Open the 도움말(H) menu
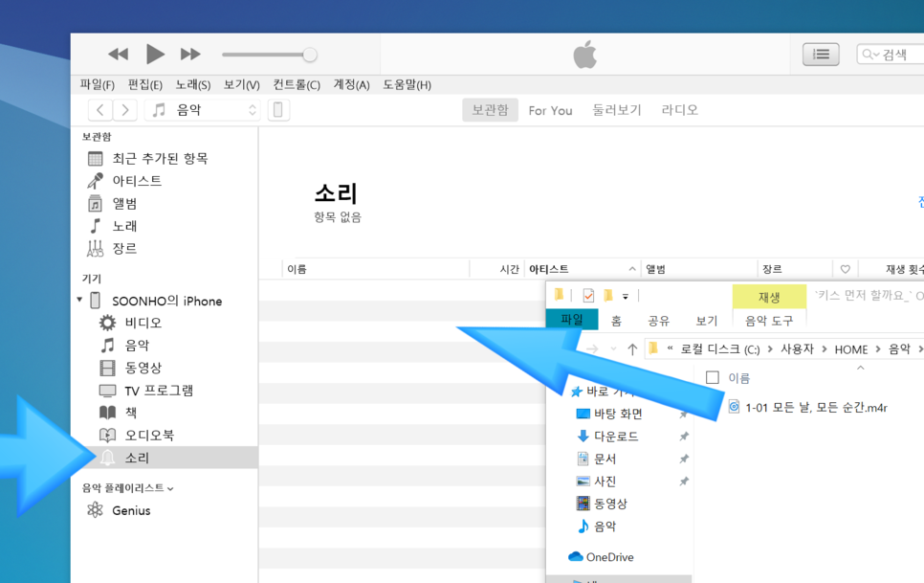This screenshot has width=924, height=583. [407, 85]
